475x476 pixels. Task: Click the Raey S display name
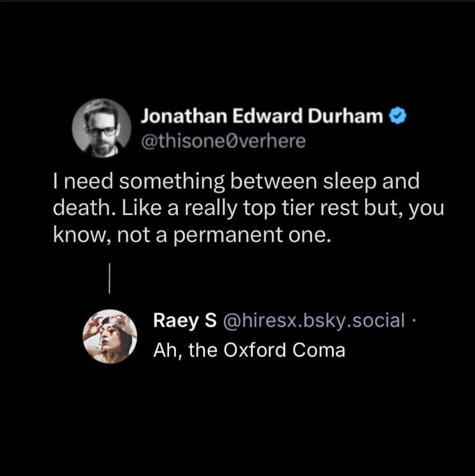pyautogui.click(x=185, y=320)
